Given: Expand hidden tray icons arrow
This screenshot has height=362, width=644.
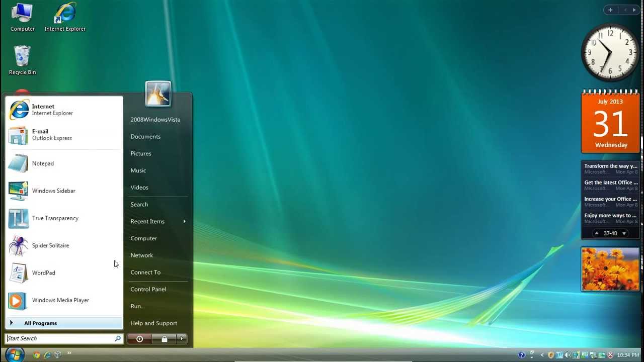Looking at the screenshot, I should pos(542,355).
